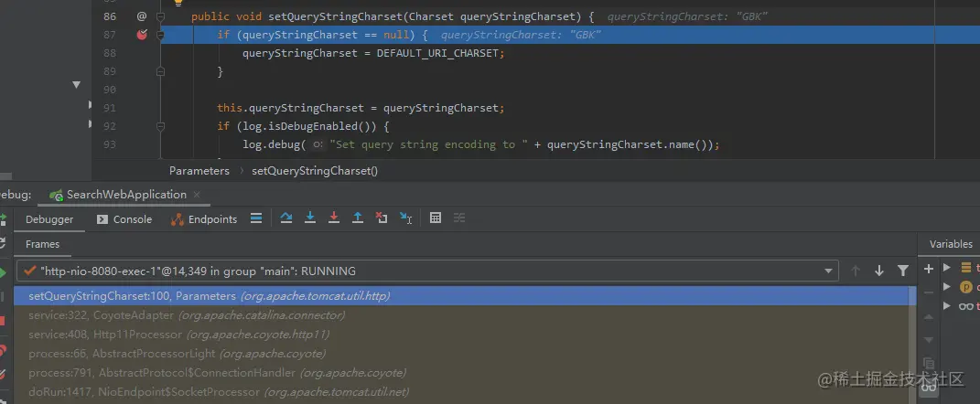
Task: Click log.isDebugEnabled() on line 92
Action: pyautogui.click(x=307, y=126)
